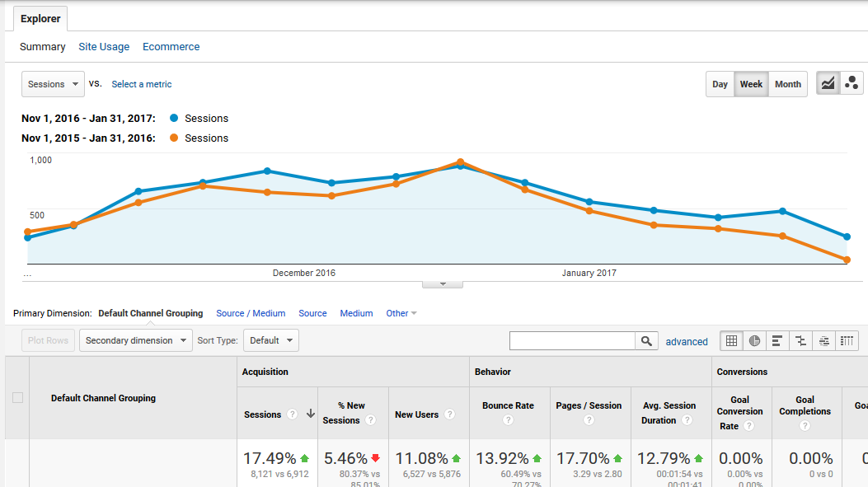Click the search magnifier button
The width and height of the screenshot is (868, 487).
[647, 341]
